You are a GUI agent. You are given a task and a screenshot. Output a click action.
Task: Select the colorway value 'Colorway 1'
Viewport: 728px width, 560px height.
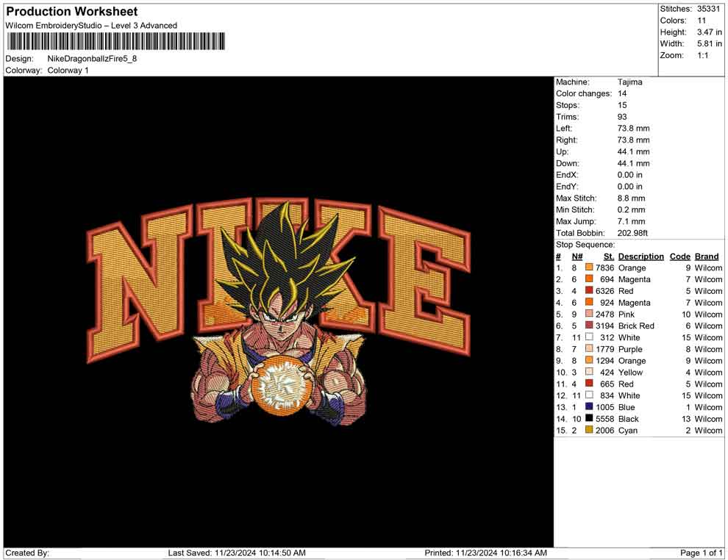coord(68,71)
